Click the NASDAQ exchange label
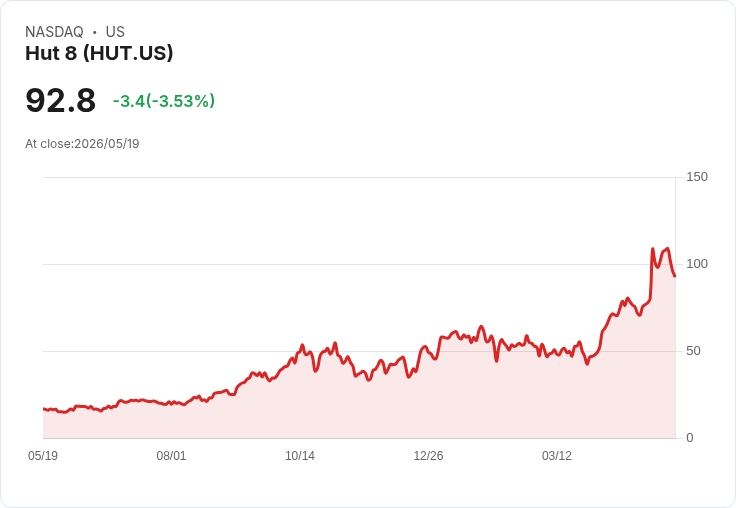Image resolution: width=736 pixels, height=508 pixels. [54, 32]
